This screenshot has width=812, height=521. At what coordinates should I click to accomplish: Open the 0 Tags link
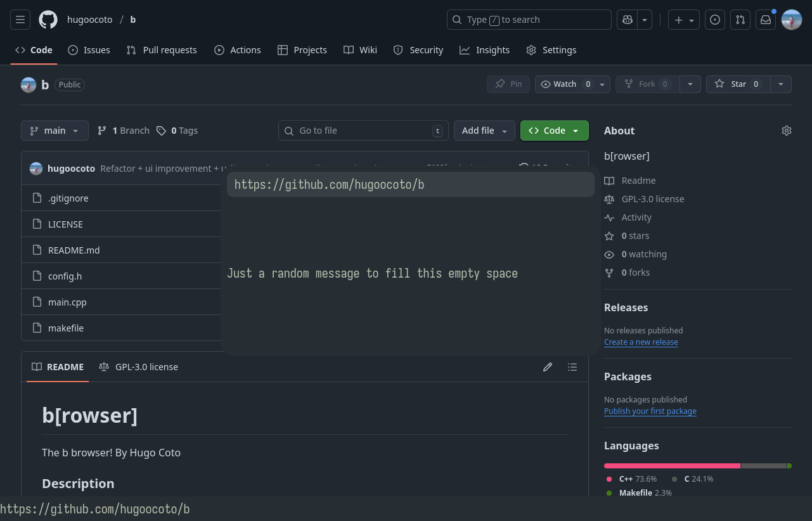(x=177, y=131)
